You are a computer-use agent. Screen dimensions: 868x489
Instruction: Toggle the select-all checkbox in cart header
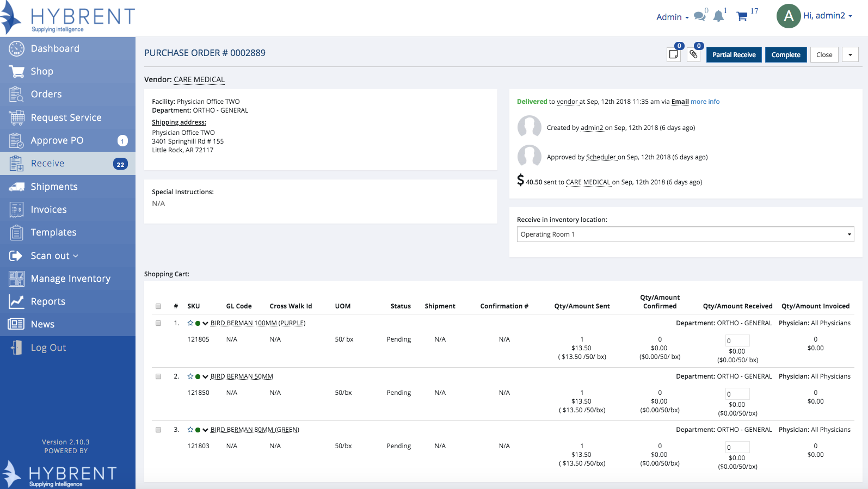[x=158, y=306]
